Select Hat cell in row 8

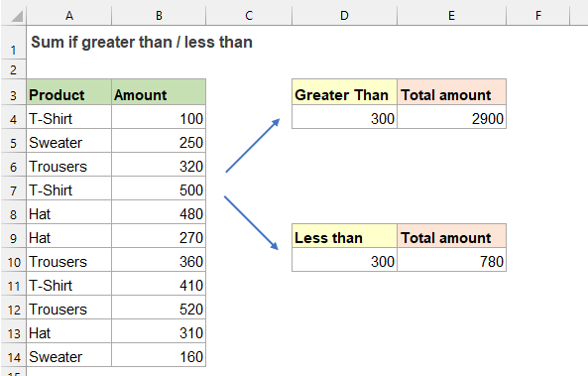(69, 212)
